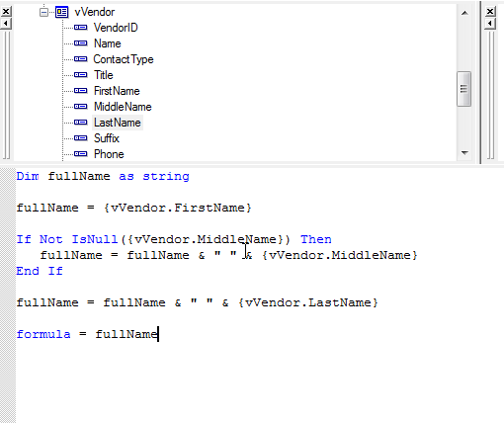Click the ContactType field icon
Image resolution: width=504 pixels, height=423 pixels.
click(x=81, y=59)
